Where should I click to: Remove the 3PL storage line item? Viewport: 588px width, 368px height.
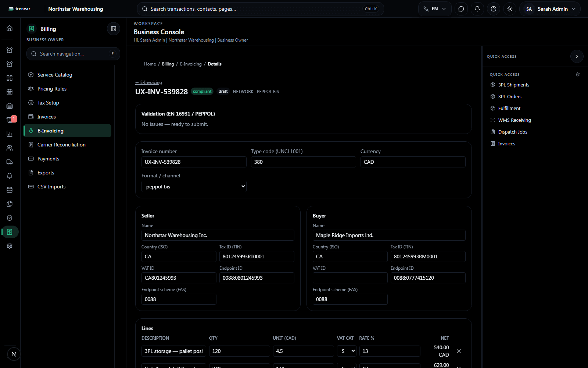click(459, 351)
